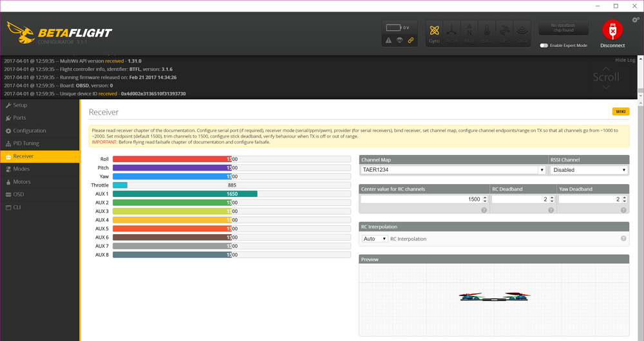Open the Modes tab
Image resolution: width=644 pixels, height=341 pixels.
40,169
